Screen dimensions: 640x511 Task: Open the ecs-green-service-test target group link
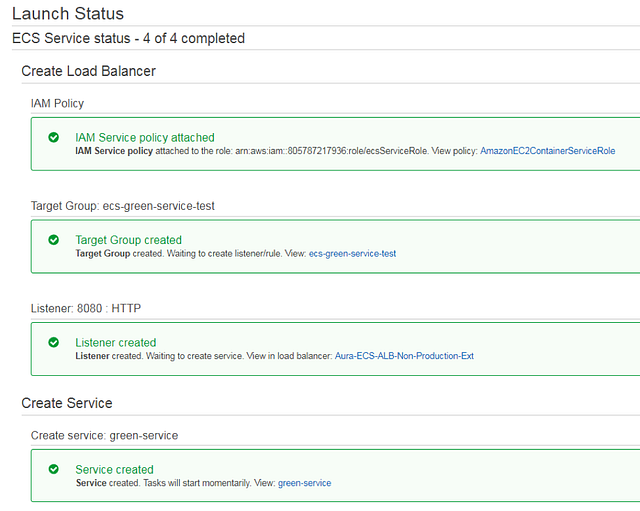pyautogui.click(x=352, y=254)
